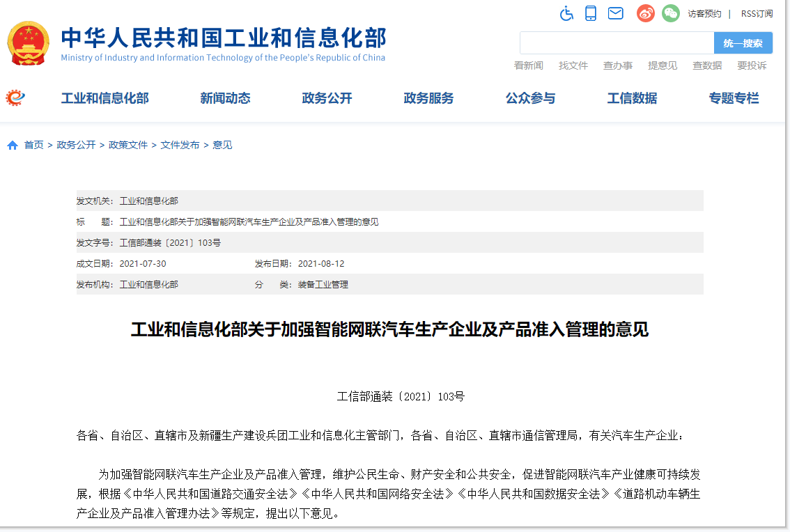The image size is (790, 532).
Task: Click 文件发布 in the breadcrumb
Action: [180, 145]
